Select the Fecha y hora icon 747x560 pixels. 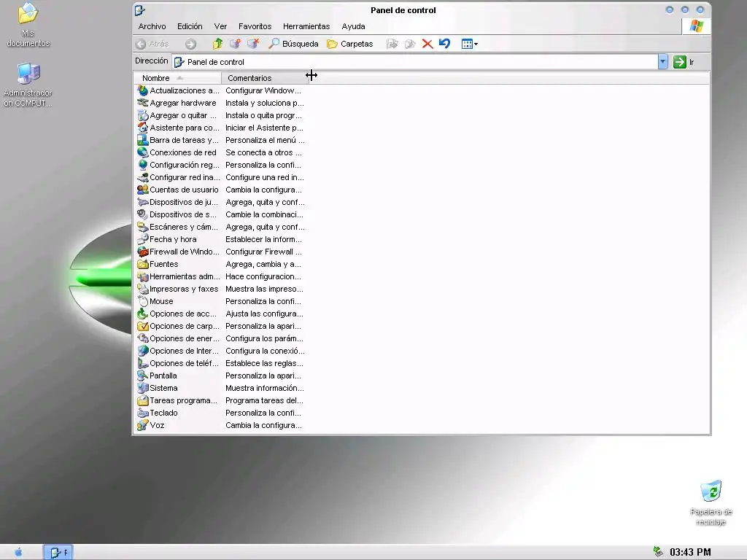[142, 239]
